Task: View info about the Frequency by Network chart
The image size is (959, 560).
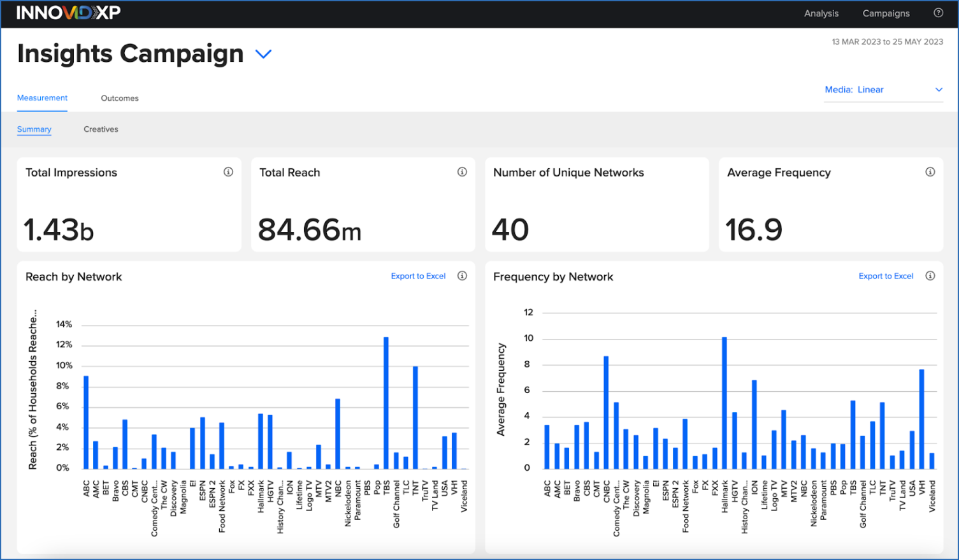Action: click(930, 276)
